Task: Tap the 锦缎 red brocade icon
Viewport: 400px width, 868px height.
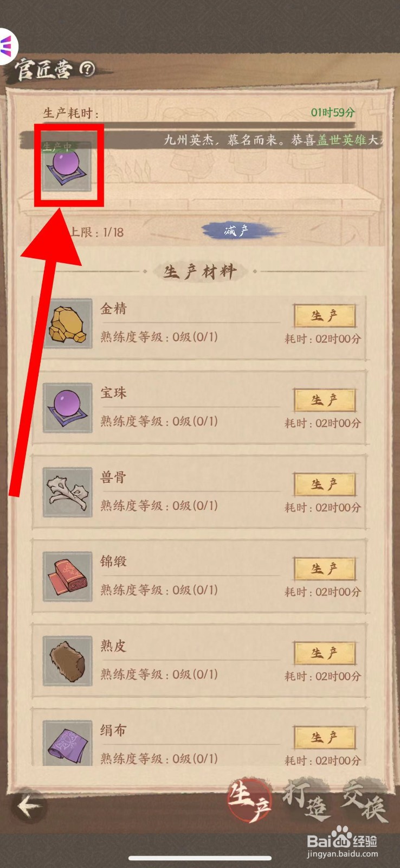Action: click(68, 576)
